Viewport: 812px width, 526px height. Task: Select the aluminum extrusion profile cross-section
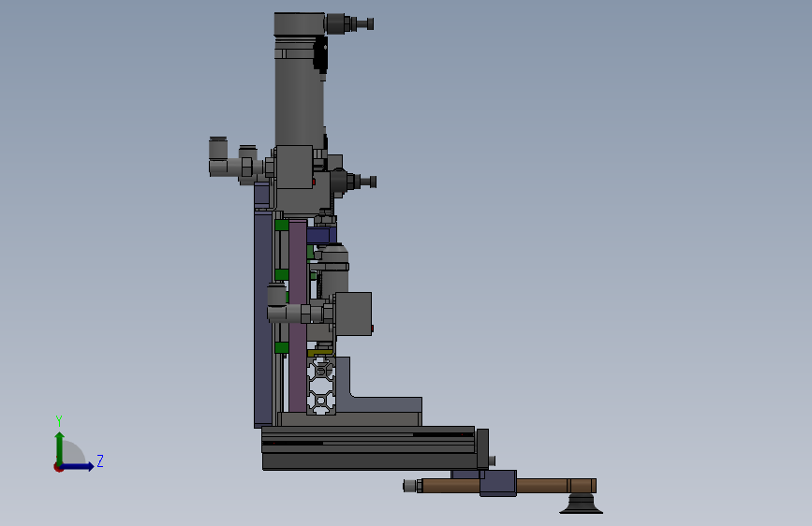click(321, 386)
